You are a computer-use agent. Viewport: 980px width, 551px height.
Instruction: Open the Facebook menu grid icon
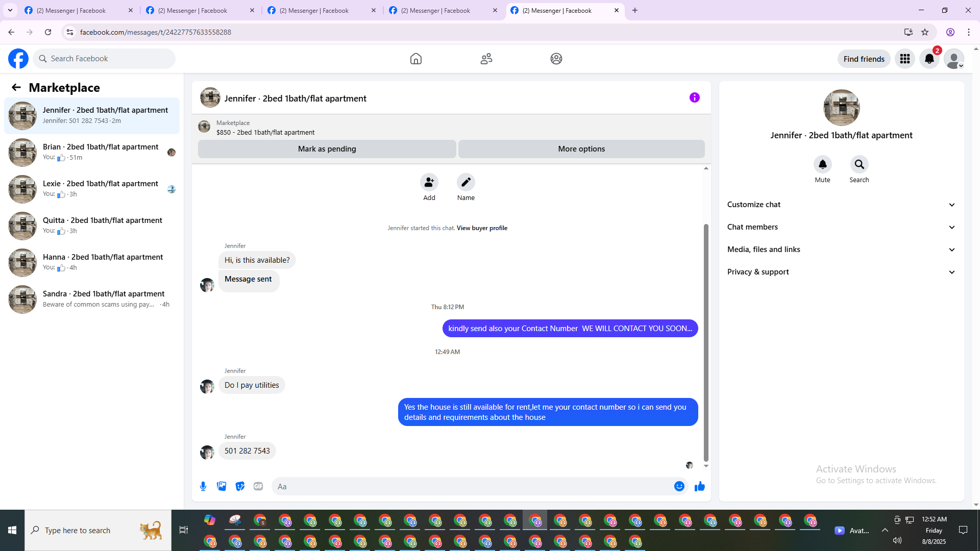coord(905,59)
